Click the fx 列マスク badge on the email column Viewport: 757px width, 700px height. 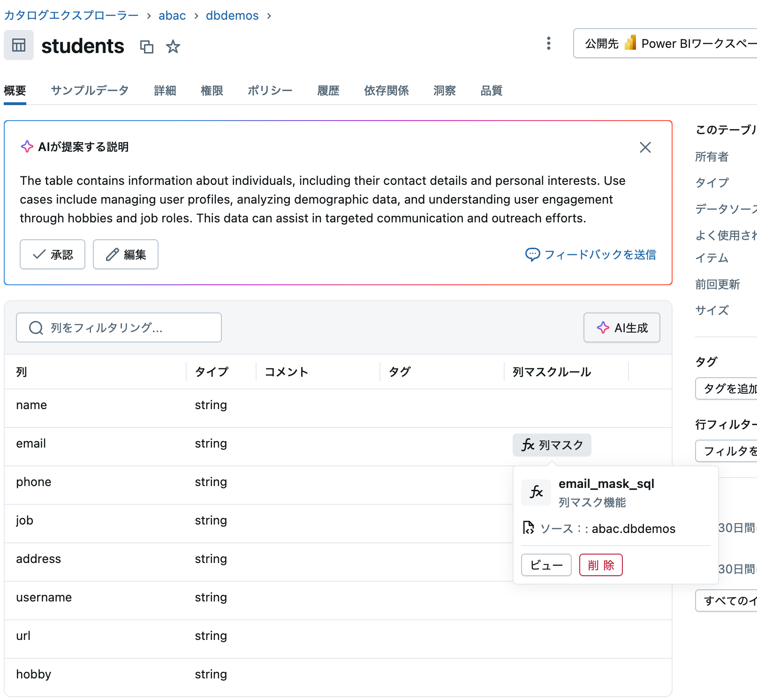click(x=552, y=445)
